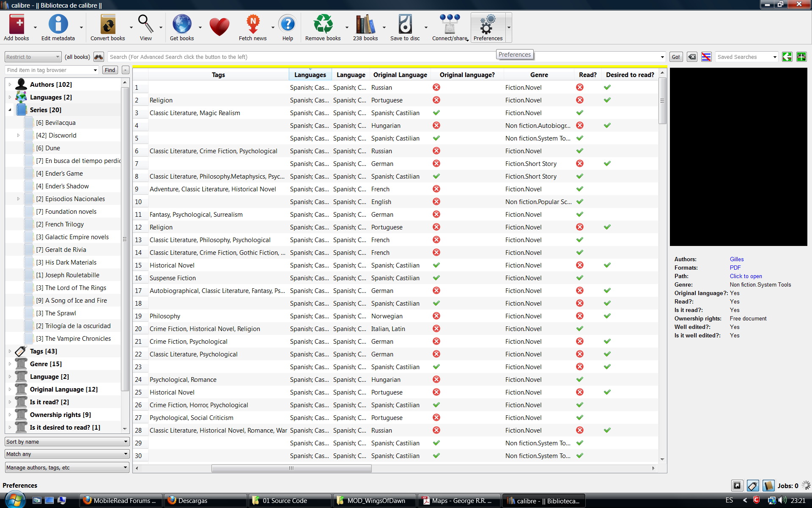Toggle the tag browser button in status bar
The height and width of the screenshot is (508, 812).
click(752, 486)
